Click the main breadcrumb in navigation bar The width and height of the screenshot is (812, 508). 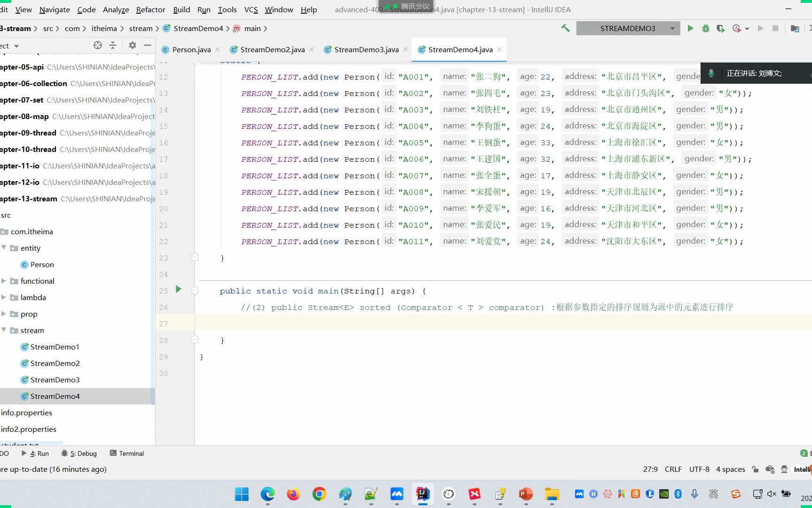pyautogui.click(x=247, y=28)
